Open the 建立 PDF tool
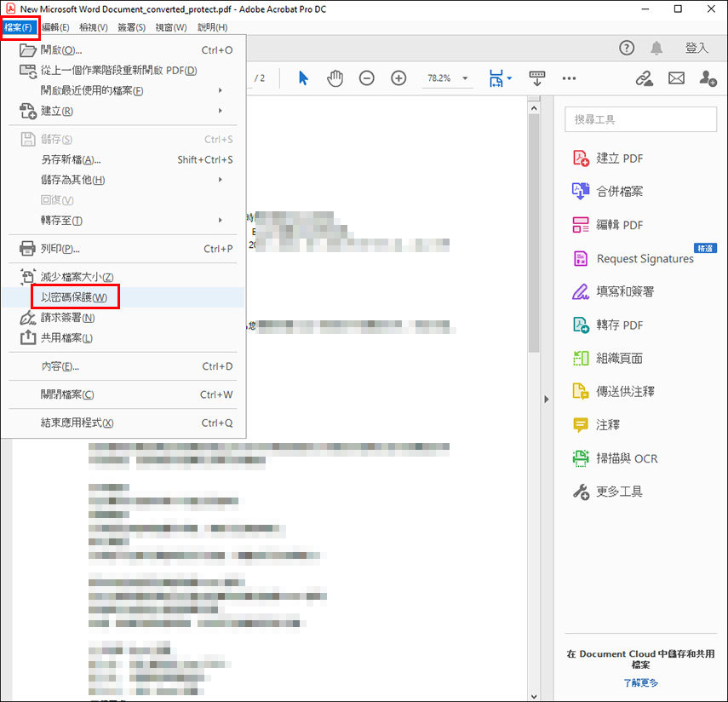The width and height of the screenshot is (728, 702). point(609,158)
